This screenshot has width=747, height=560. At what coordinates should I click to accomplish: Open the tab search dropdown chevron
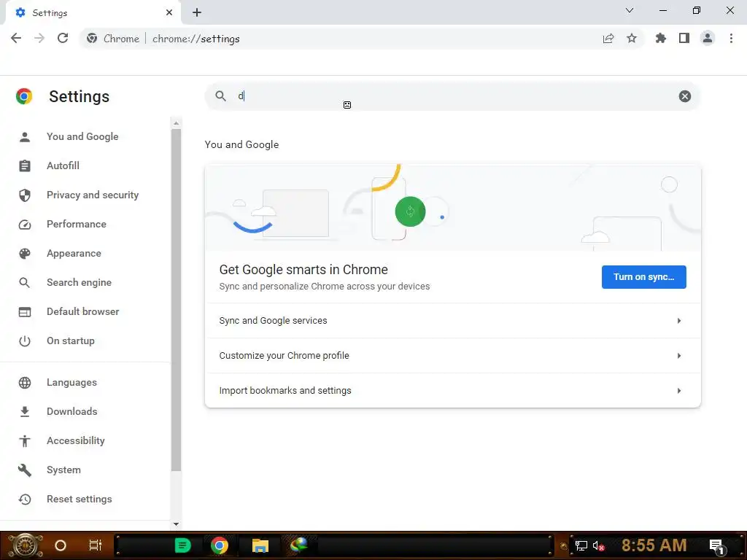click(x=630, y=10)
